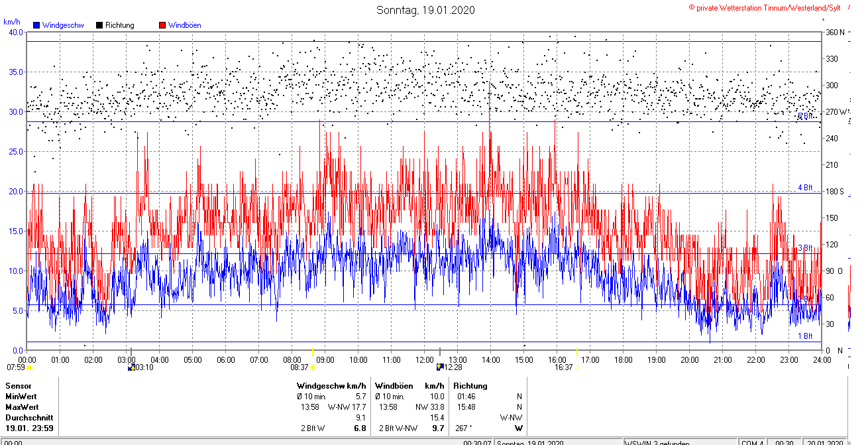
Task: Click the 40.0 value on speed axis
Action: pyautogui.click(x=15, y=32)
